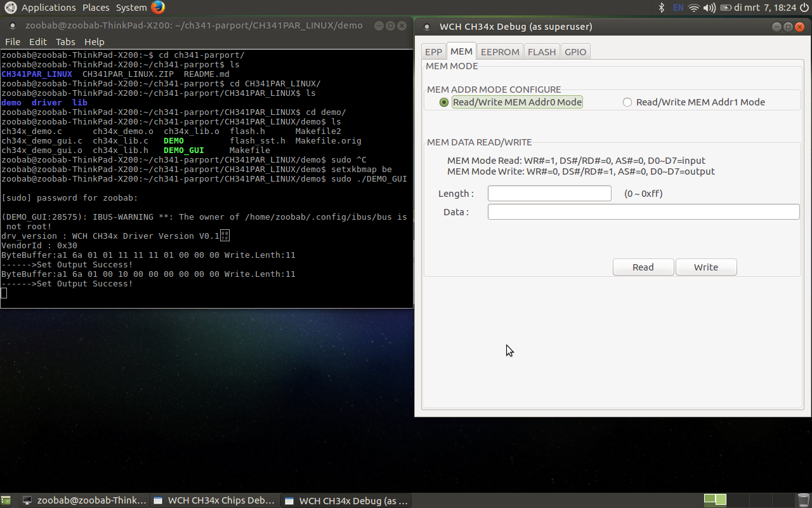Open the System menu
The width and height of the screenshot is (812, 508).
131,8
